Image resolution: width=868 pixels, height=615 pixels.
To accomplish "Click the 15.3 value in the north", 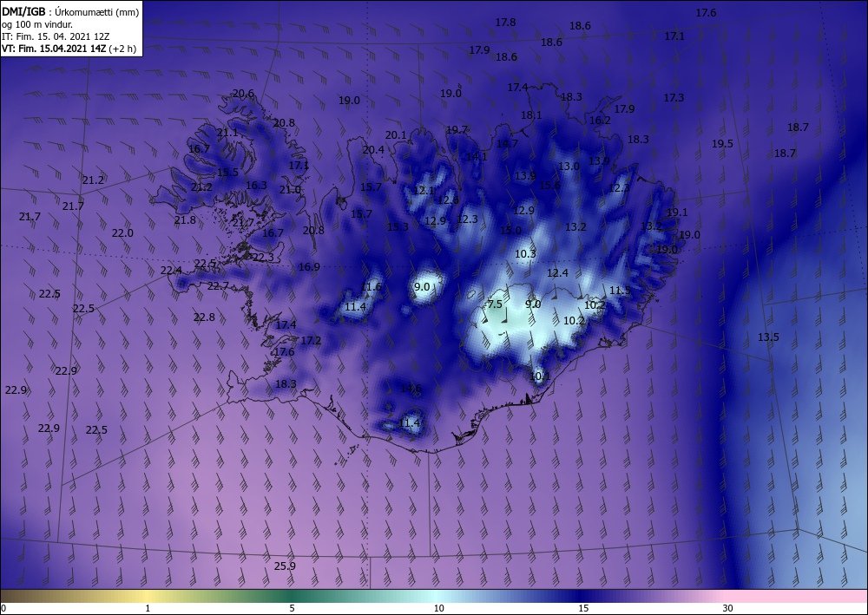I will coord(398,226).
